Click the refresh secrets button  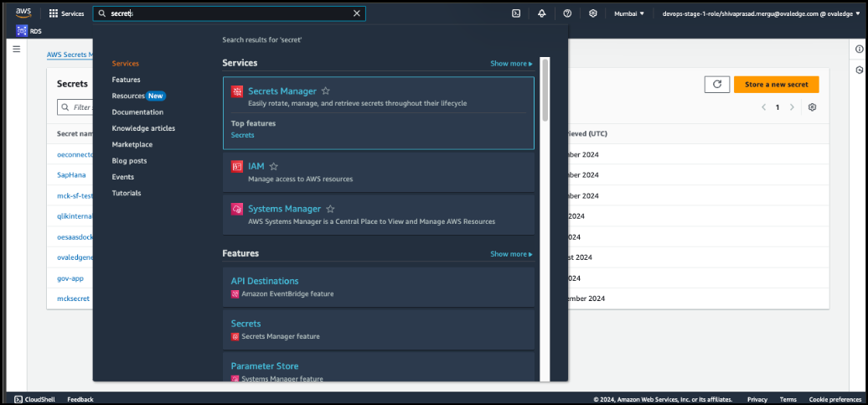(716, 85)
